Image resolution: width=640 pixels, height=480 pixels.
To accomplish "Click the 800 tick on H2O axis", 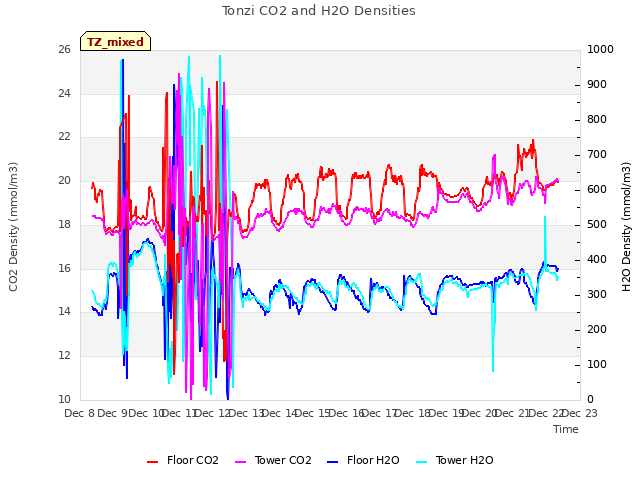I will point(597,120).
